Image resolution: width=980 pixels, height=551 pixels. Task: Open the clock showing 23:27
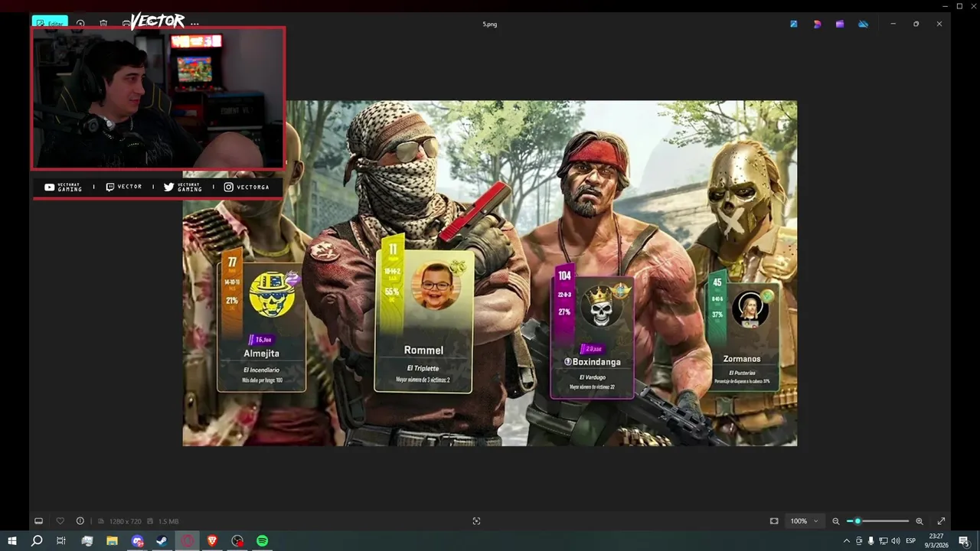pyautogui.click(x=936, y=541)
